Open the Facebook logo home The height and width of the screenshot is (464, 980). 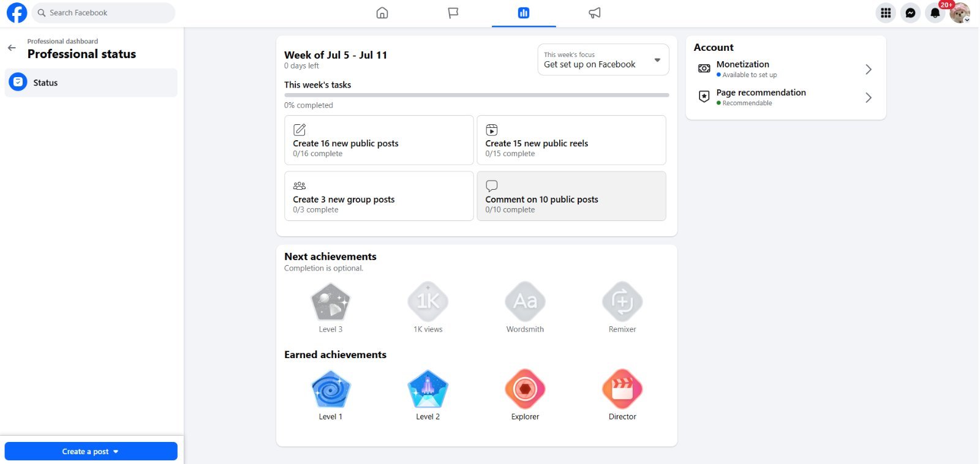pos(17,13)
